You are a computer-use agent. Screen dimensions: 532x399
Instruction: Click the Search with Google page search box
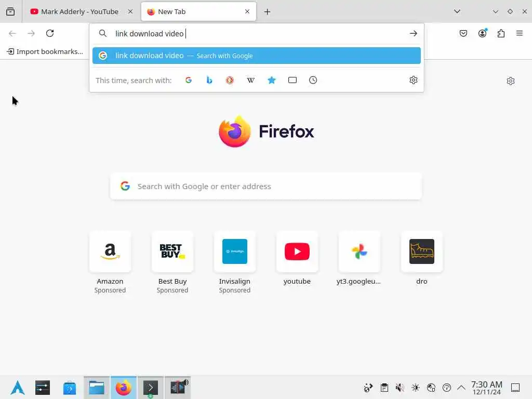(266, 187)
